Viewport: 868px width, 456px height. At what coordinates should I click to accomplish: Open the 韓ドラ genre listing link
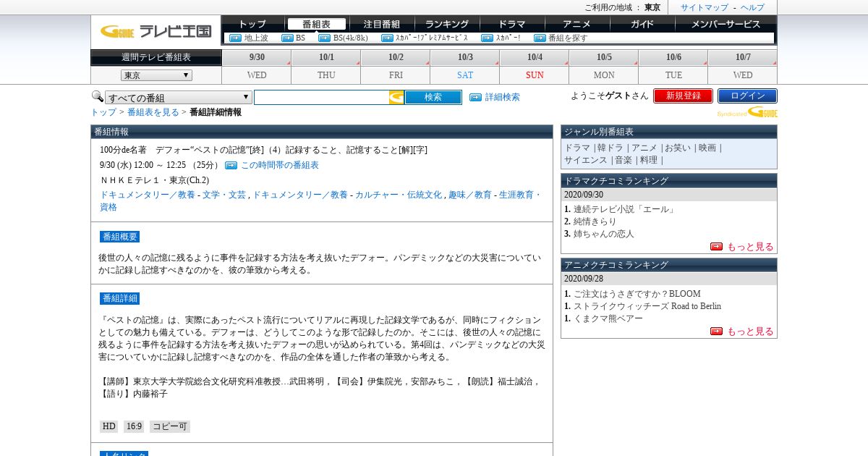pyautogui.click(x=610, y=148)
